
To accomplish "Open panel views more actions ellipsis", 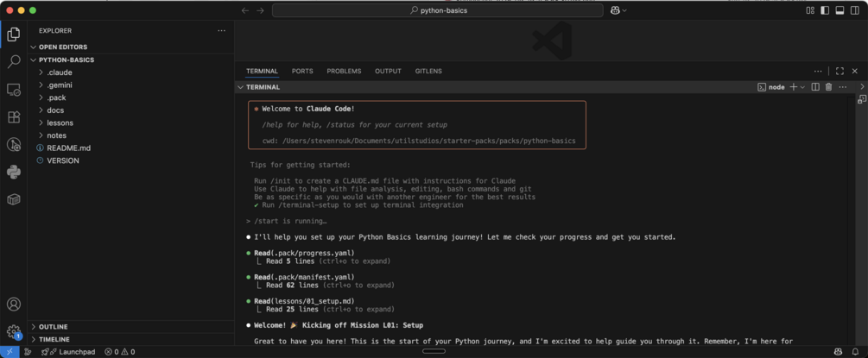I will coord(818,72).
